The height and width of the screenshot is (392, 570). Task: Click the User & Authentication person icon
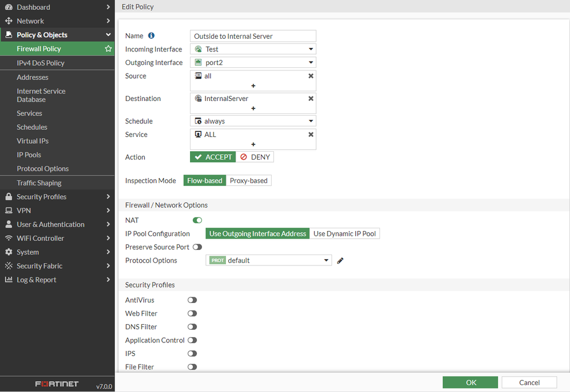point(9,224)
